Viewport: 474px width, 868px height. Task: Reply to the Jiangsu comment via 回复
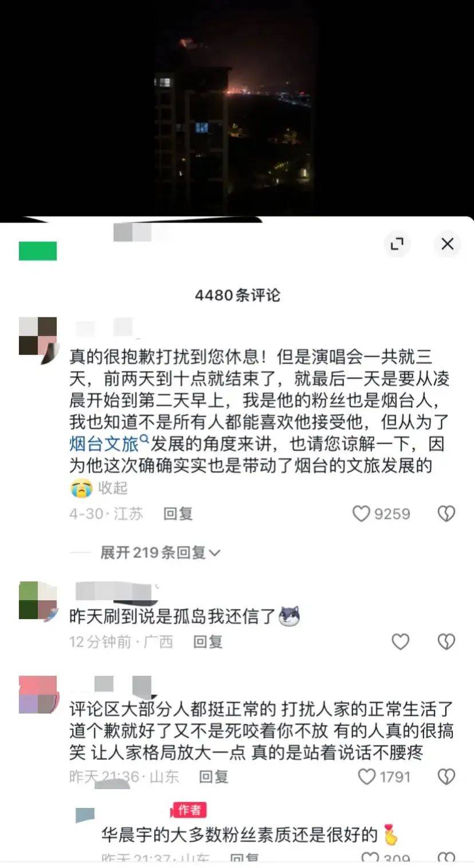point(178,513)
